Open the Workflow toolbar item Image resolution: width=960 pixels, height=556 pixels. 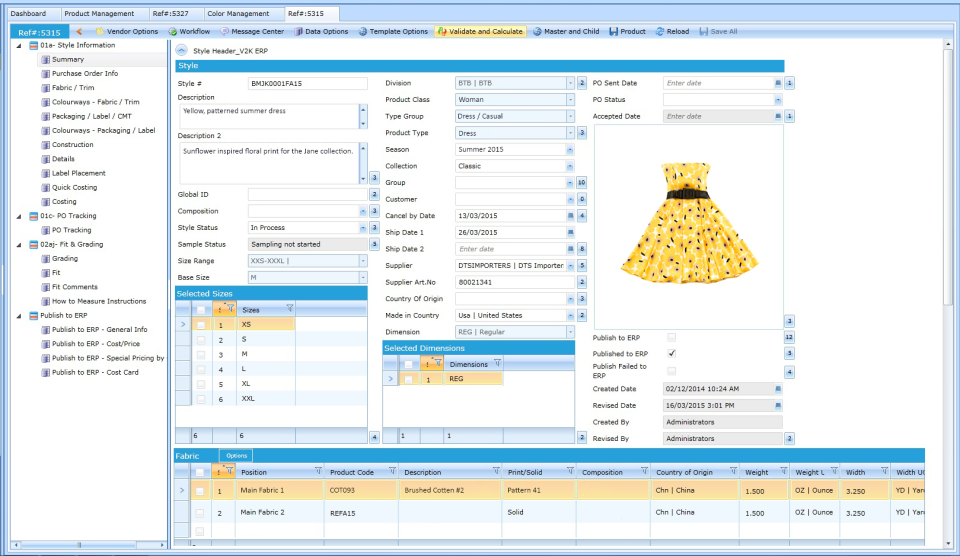pyautogui.click(x=189, y=31)
